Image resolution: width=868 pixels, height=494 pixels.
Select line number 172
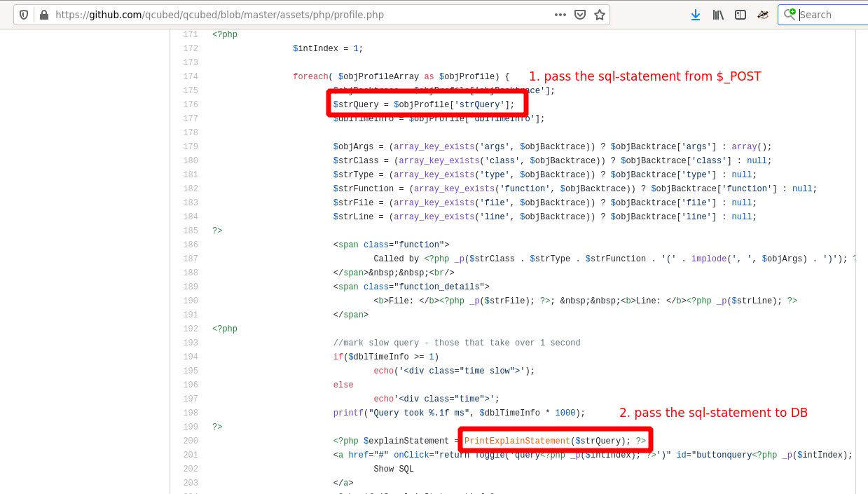pos(190,48)
